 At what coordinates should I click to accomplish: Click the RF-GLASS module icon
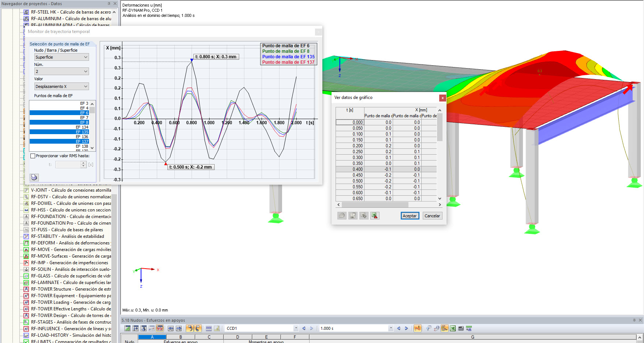pyautogui.click(x=26, y=276)
